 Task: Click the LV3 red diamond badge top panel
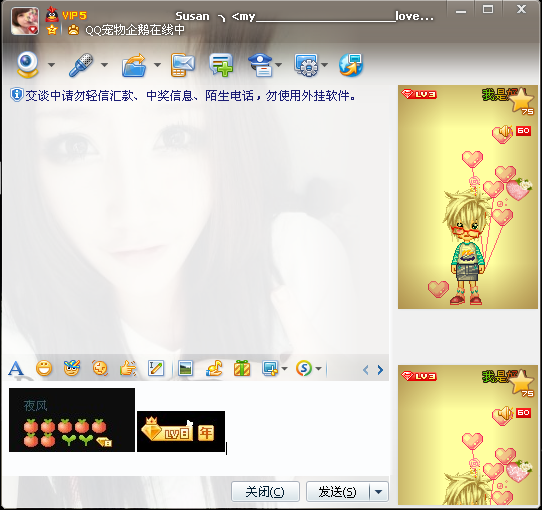tap(419, 94)
